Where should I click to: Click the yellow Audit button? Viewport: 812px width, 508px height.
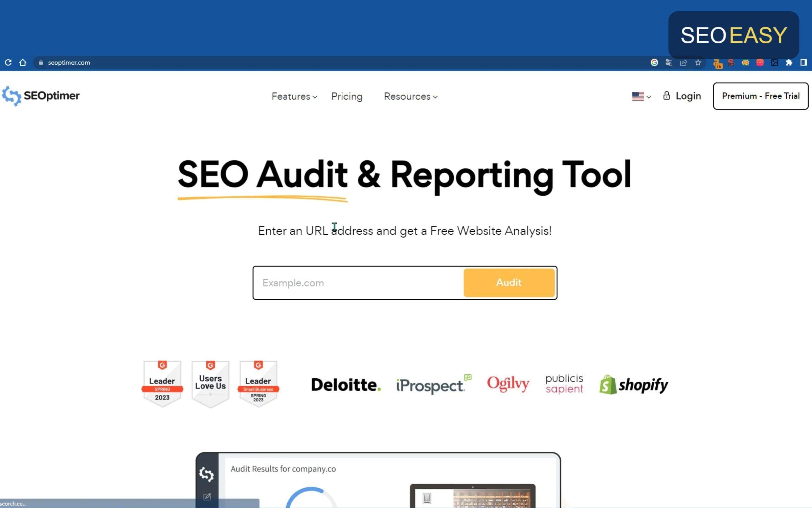509,282
